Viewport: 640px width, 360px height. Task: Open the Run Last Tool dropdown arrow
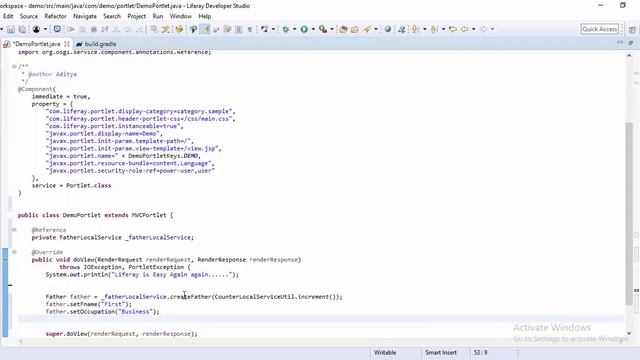click(332, 29)
